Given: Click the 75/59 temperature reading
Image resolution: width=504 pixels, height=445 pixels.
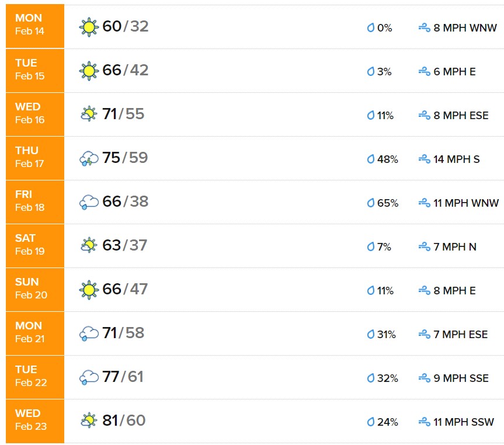Looking at the screenshot, I should tap(125, 158).
